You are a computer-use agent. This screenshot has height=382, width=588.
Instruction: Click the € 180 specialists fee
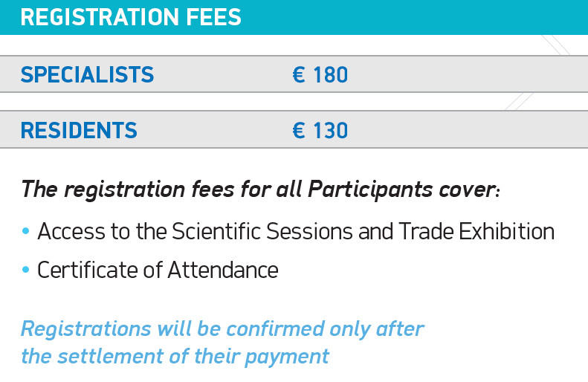[x=320, y=74]
